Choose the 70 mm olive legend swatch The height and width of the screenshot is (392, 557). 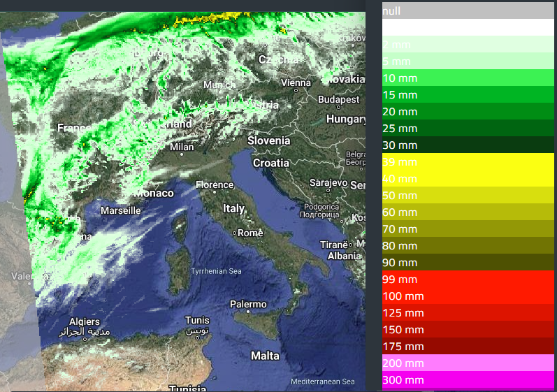pos(468,228)
